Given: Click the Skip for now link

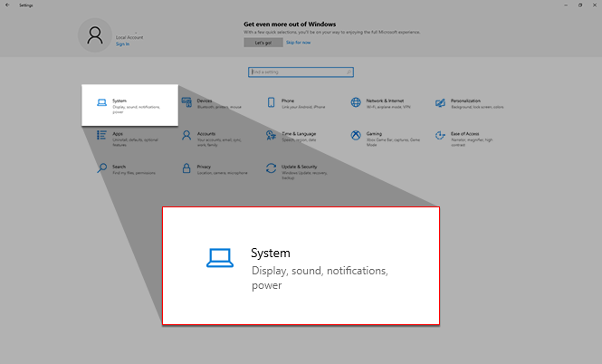Looking at the screenshot, I should (299, 42).
